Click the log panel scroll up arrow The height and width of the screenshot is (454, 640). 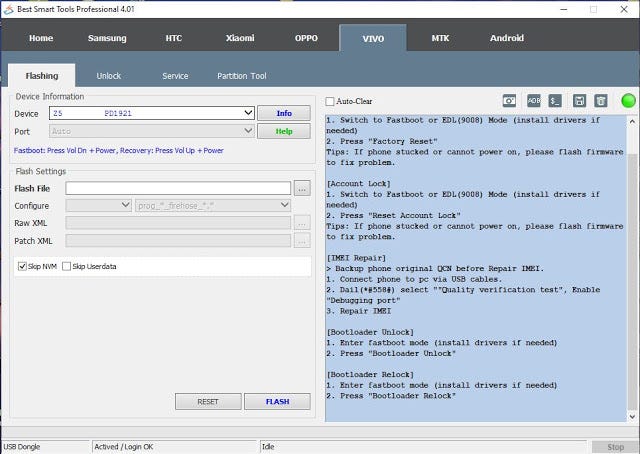coord(632,122)
